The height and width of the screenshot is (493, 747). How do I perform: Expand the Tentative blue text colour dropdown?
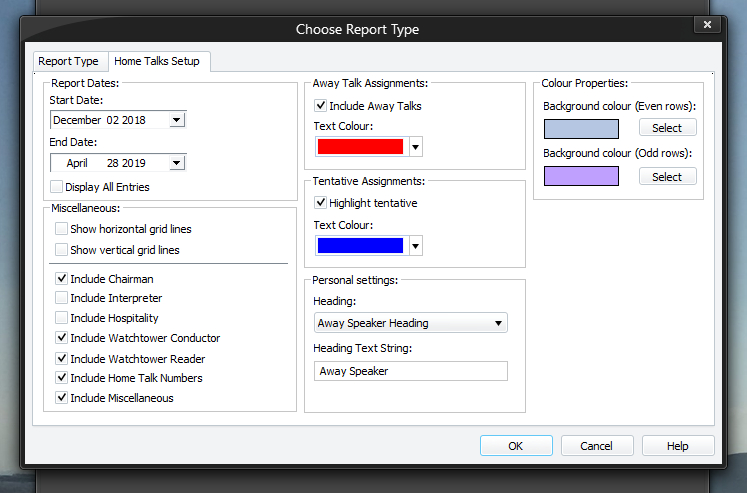416,246
